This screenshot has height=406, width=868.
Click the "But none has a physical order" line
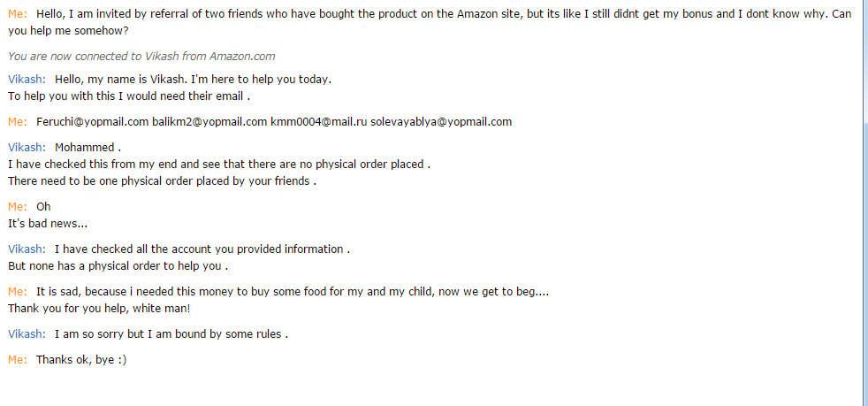118,265
